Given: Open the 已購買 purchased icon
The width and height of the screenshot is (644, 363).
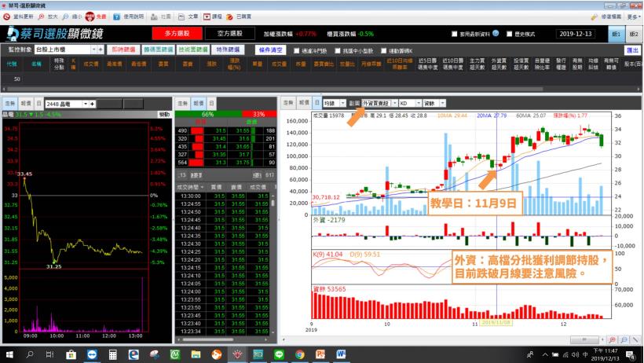Looking at the screenshot, I should pyautogui.click(x=229, y=16).
